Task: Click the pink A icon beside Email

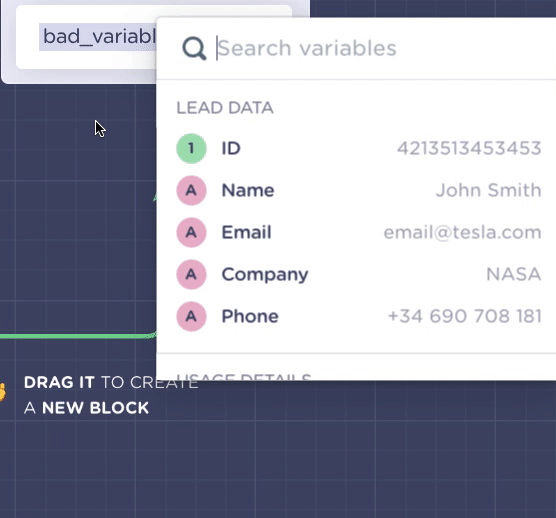Action: (191, 232)
